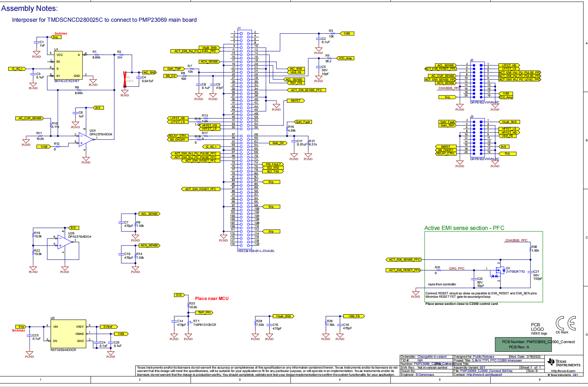Click the Assembly Notes heading
Image resolution: width=588 pixels, height=387 pixels.
(30, 8)
